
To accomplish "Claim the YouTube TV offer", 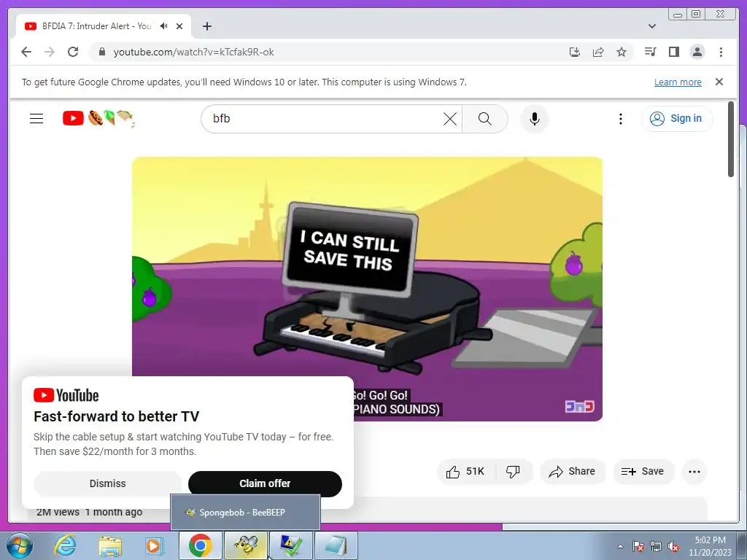I will pyautogui.click(x=265, y=484).
